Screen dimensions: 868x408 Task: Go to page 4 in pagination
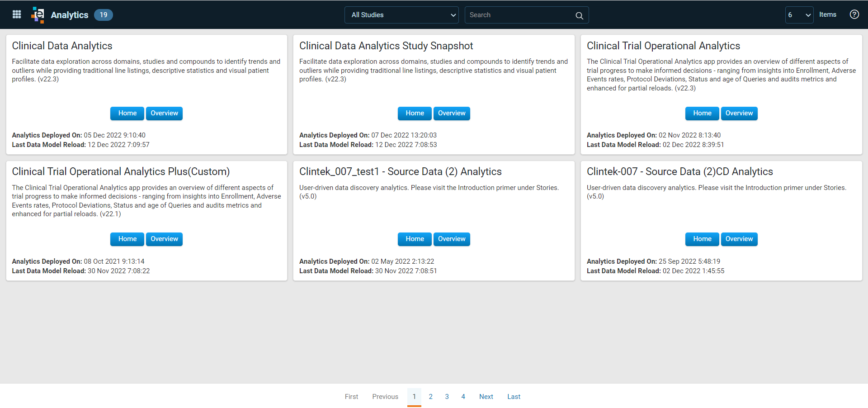[x=463, y=397]
